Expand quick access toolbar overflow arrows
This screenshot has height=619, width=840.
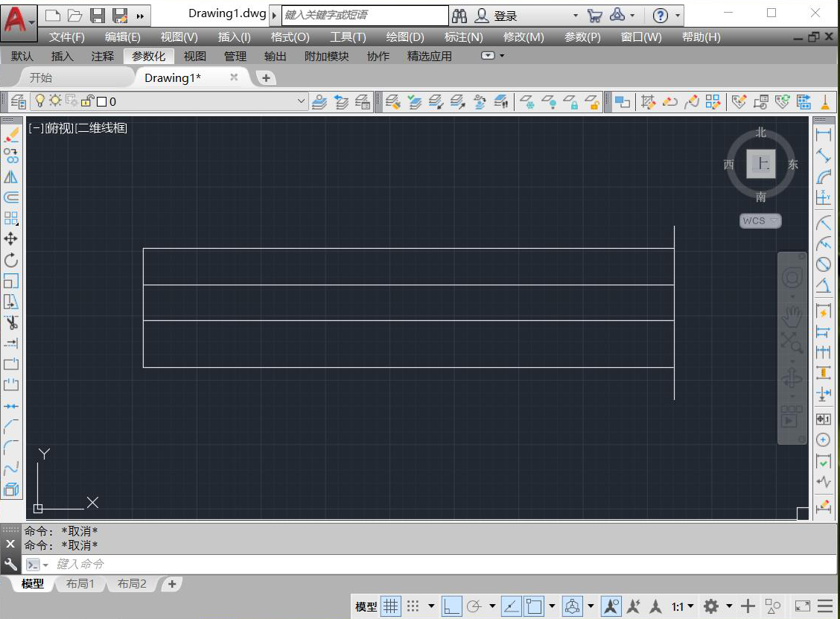140,16
